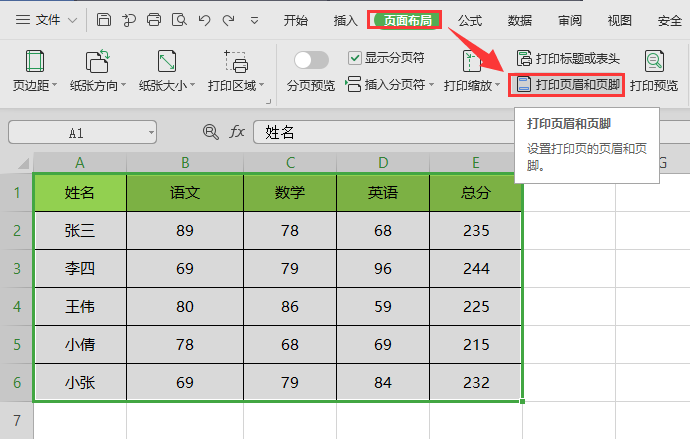This screenshot has height=439, width=690.
Task: Click the 页边距 margins icon
Action: (x=35, y=61)
